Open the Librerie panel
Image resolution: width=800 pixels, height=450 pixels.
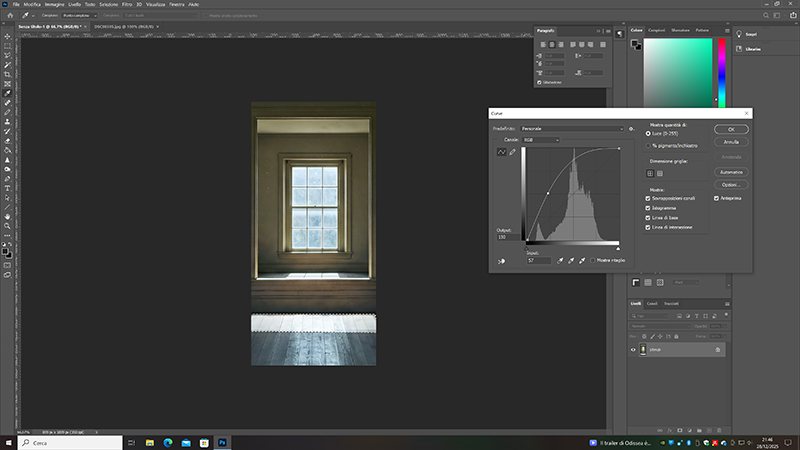(748, 49)
